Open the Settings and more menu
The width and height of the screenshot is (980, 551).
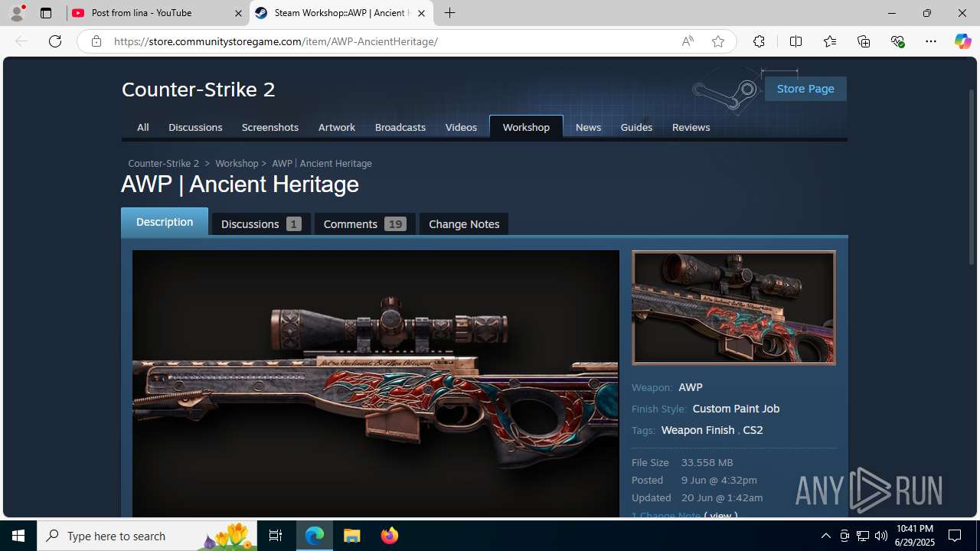(x=931, y=41)
